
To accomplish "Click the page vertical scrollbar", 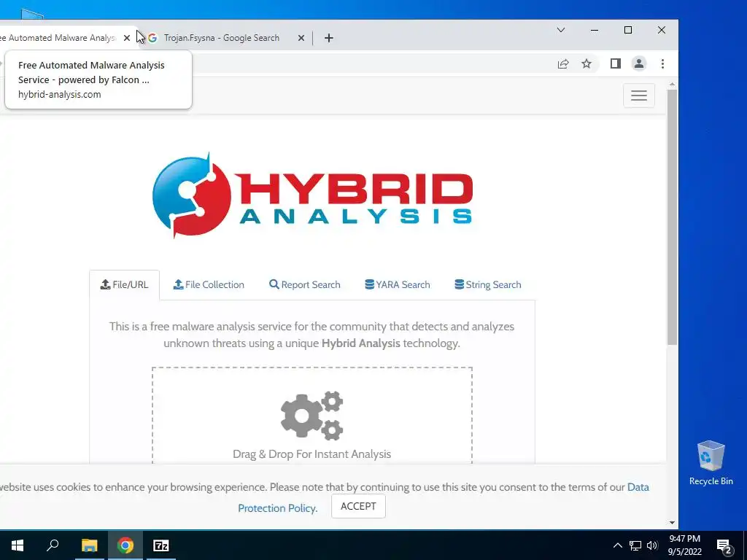I will (x=672, y=217).
